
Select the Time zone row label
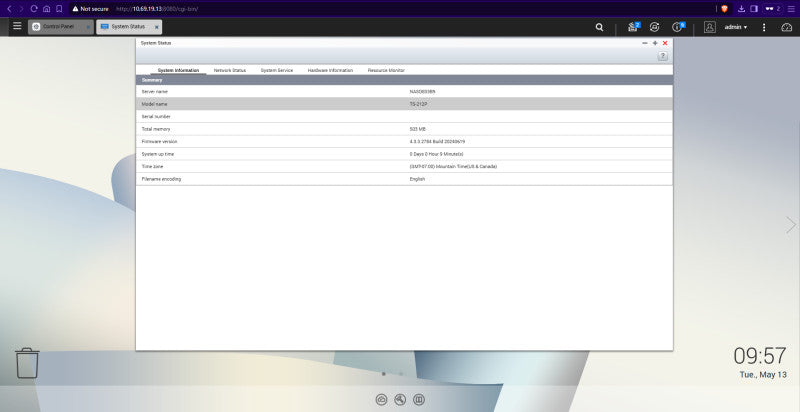pyautogui.click(x=152, y=167)
